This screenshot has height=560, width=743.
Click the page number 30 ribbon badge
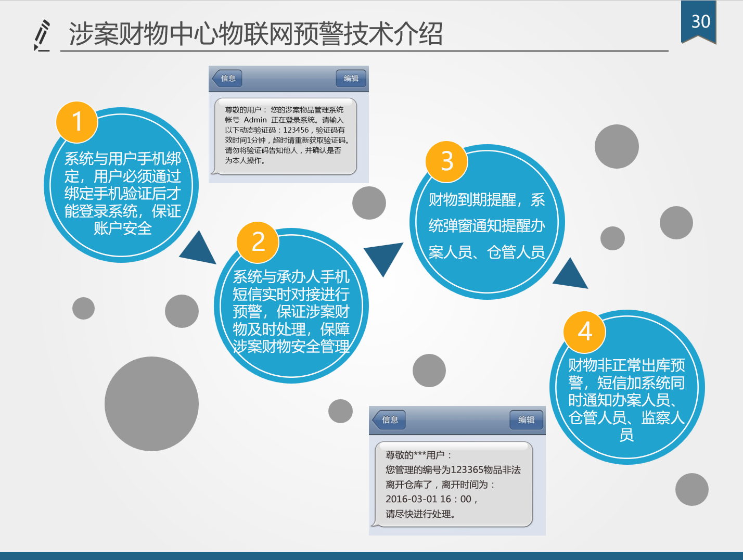click(699, 22)
